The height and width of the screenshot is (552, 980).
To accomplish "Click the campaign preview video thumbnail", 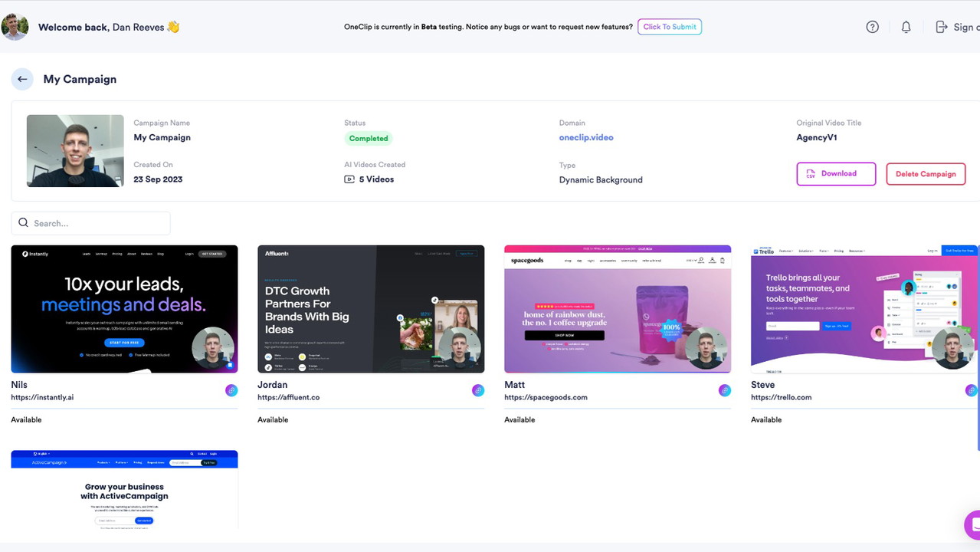I will click(x=75, y=151).
